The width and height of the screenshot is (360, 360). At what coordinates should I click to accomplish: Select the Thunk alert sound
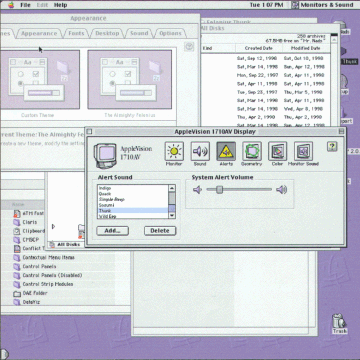coord(133,211)
